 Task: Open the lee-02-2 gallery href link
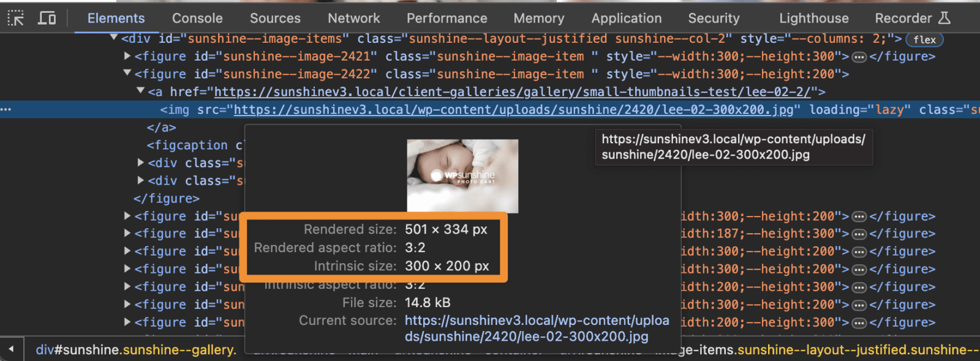[x=512, y=92]
